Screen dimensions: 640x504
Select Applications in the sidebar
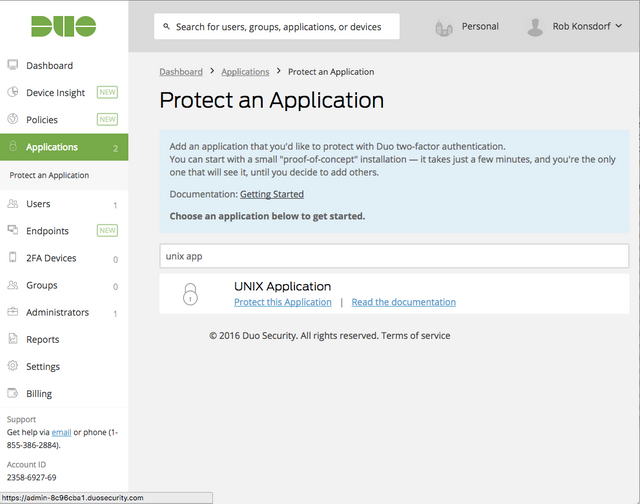[64, 147]
